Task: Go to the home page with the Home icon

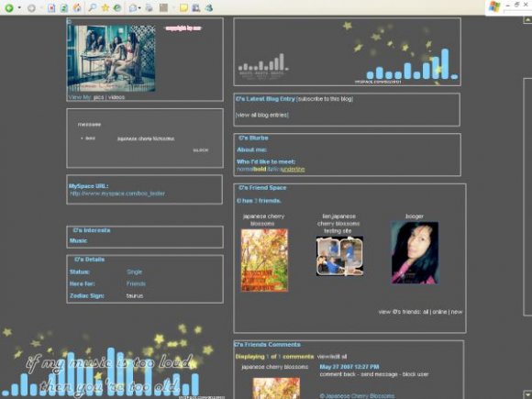Action: (77, 7)
